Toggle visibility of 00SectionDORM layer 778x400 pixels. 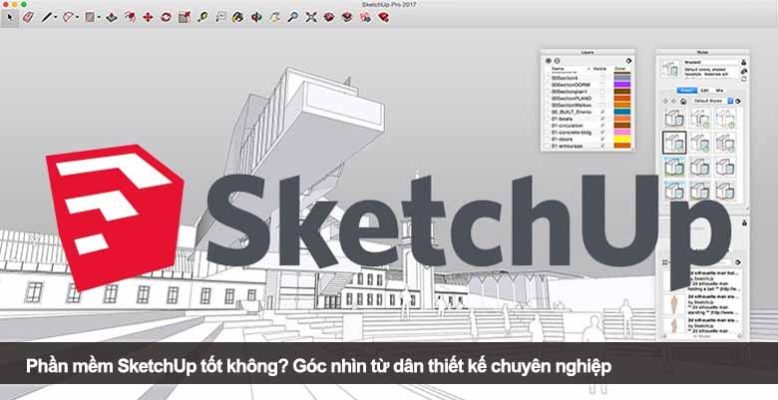602,85
